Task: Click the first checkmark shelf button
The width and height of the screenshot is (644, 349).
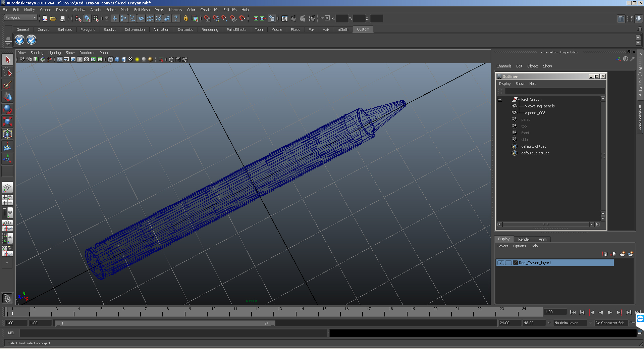Action: pos(20,40)
